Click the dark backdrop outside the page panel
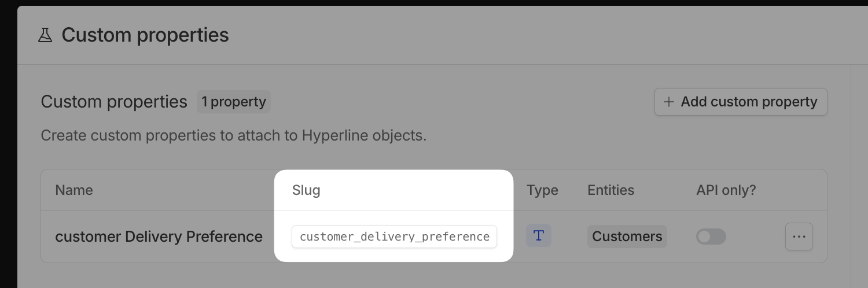868x288 pixels. pos(8,145)
